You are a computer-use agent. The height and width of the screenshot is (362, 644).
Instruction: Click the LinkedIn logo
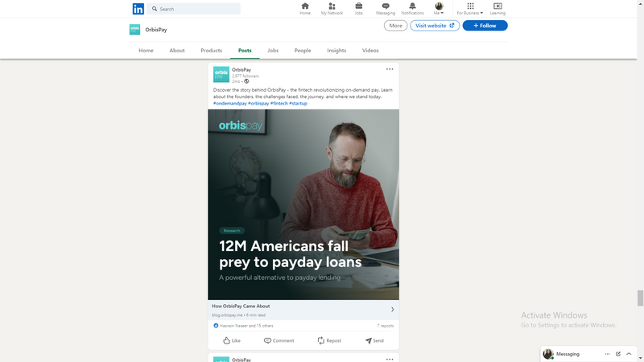(138, 9)
